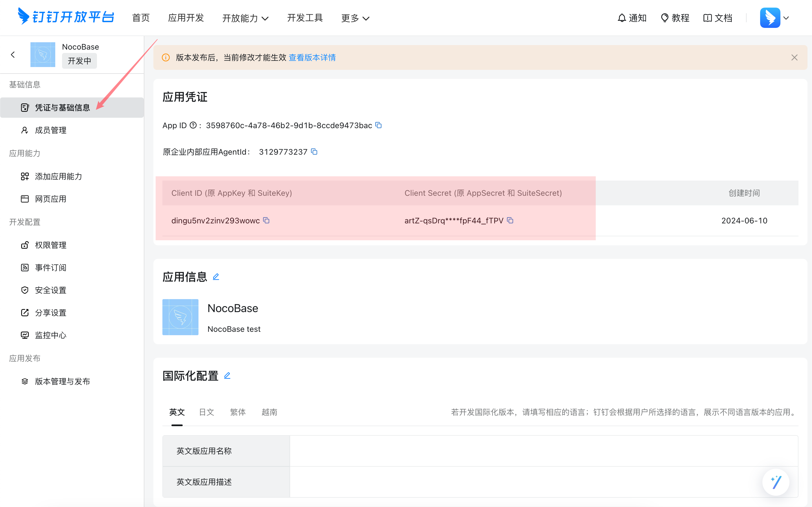Open the floating AI assistant button

point(776,482)
